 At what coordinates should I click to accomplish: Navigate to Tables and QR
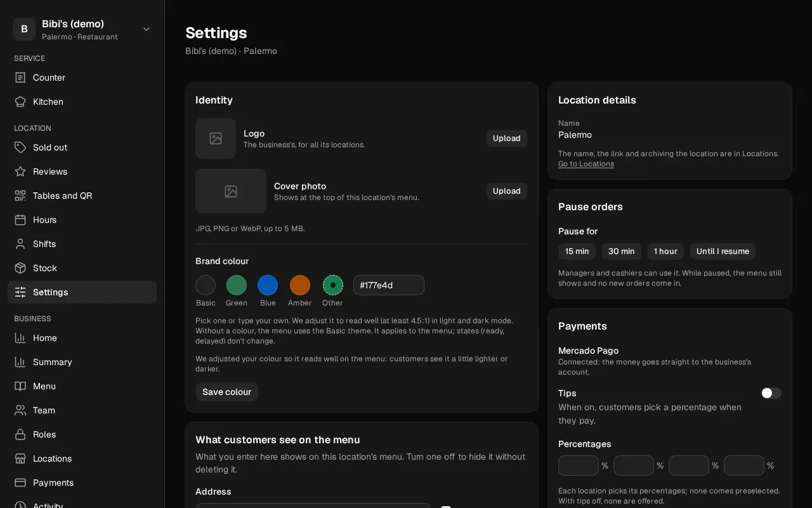click(82, 196)
